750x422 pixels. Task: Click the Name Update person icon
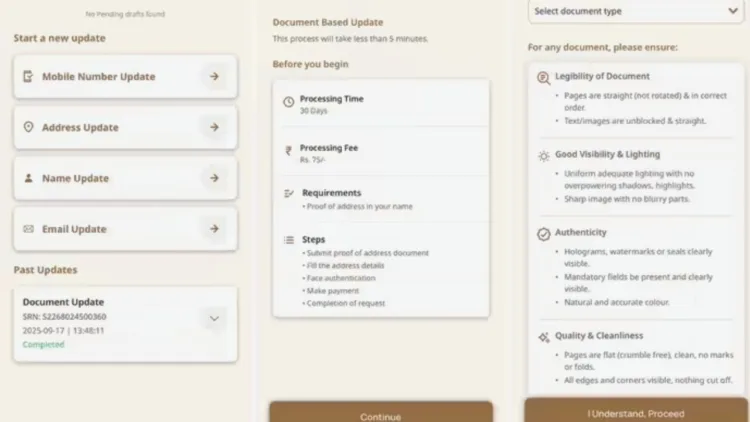pos(28,178)
